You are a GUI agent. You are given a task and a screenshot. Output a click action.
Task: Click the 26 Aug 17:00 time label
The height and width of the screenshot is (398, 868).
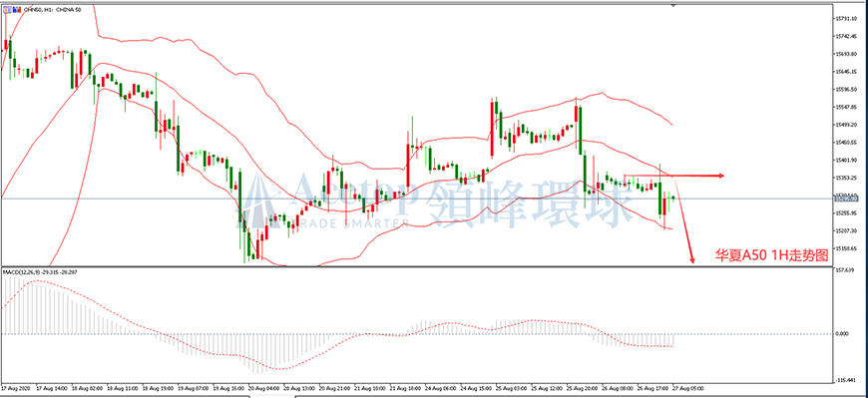point(653,389)
